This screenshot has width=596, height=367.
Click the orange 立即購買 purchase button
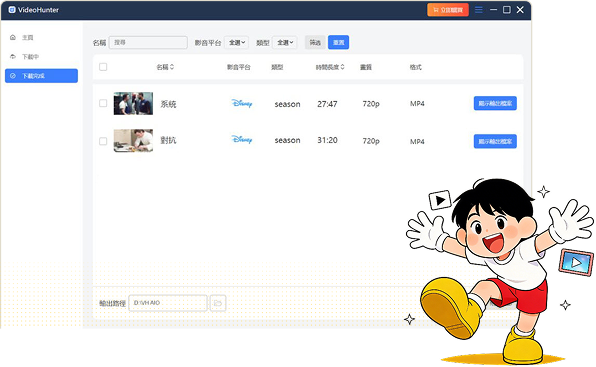(x=448, y=10)
